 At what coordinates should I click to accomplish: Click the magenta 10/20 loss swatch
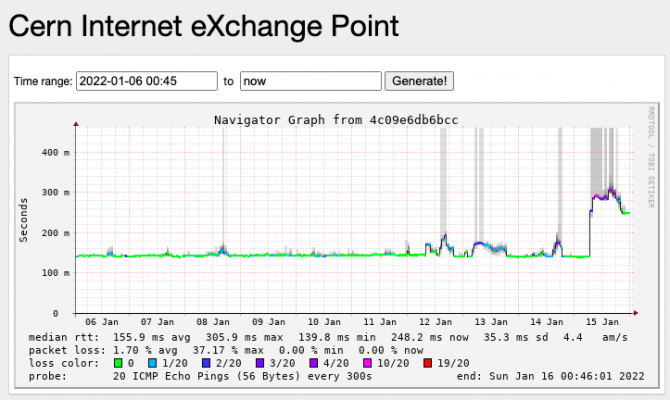pos(367,363)
